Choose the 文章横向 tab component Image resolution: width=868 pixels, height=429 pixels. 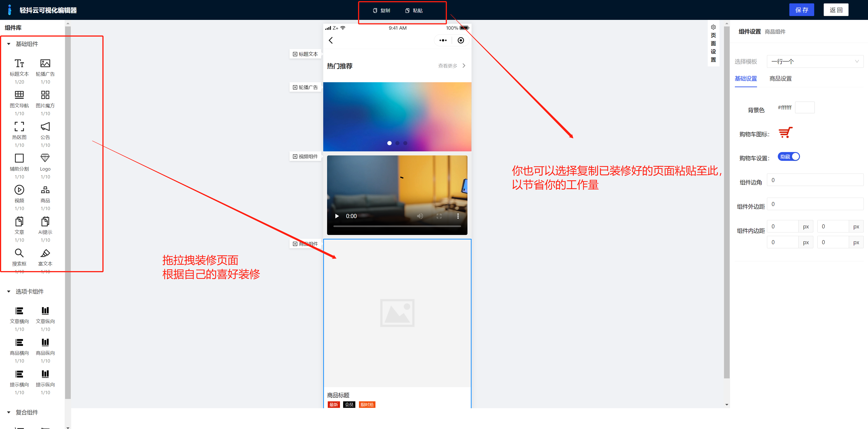[x=19, y=319]
